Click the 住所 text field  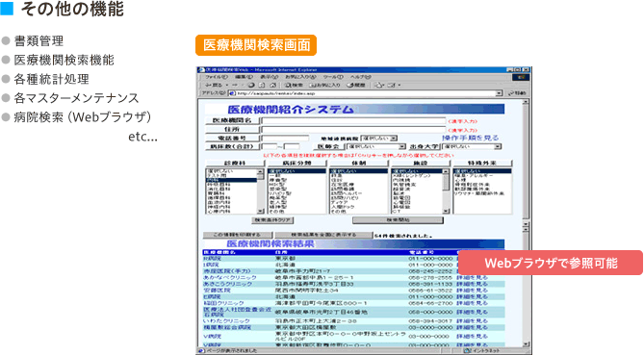click(353, 130)
